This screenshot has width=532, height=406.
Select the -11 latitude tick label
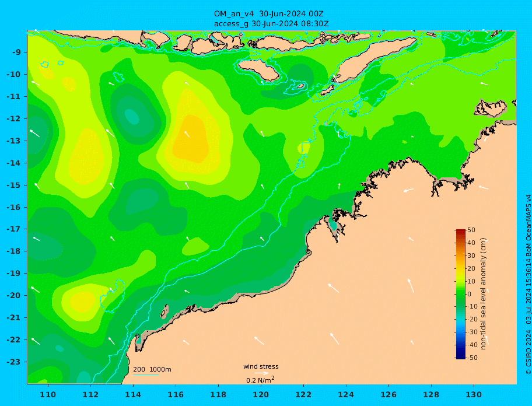point(14,97)
